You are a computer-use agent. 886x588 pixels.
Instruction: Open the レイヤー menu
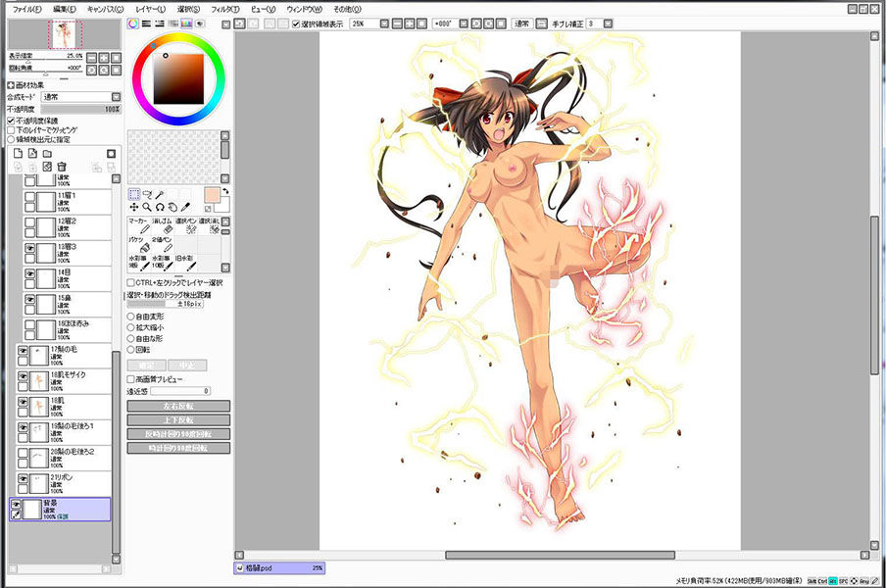point(150,8)
